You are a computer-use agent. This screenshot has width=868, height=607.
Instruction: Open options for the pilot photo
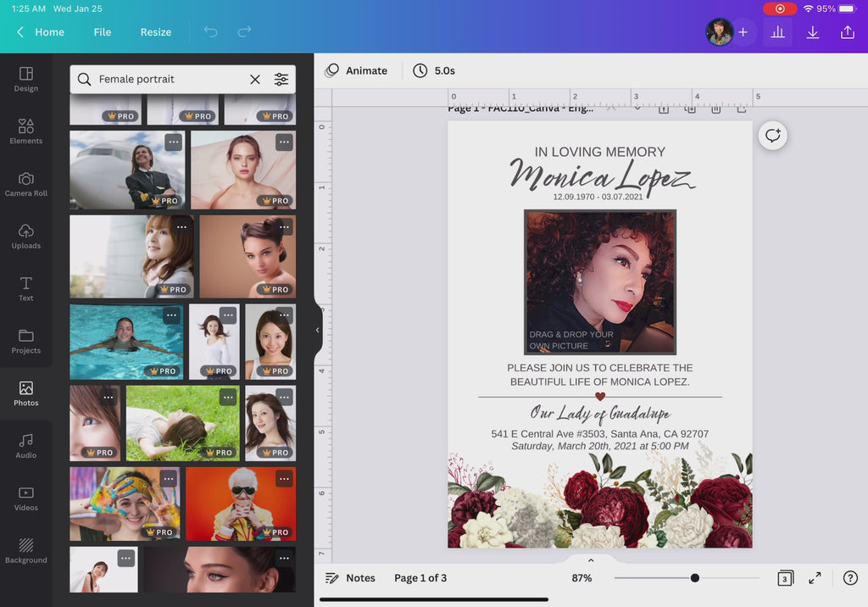pos(173,142)
